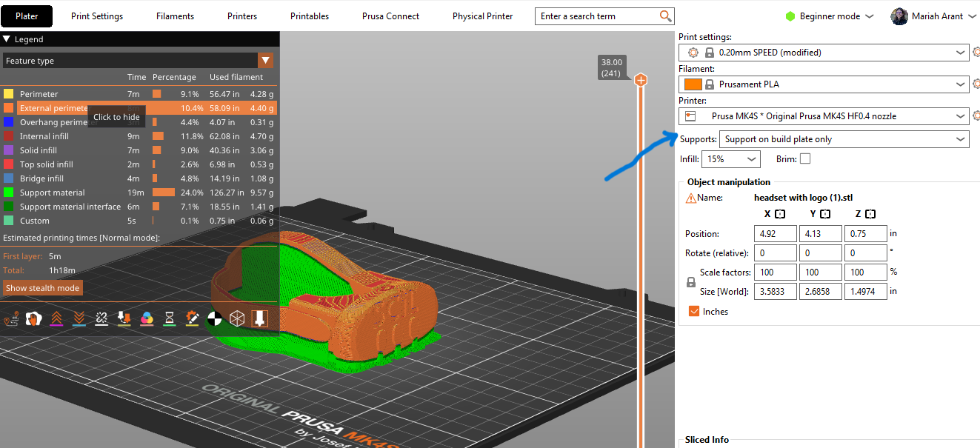Click orange Prusament PLA color swatch
The height and width of the screenshot is (448, 980).
click(693, 84)
